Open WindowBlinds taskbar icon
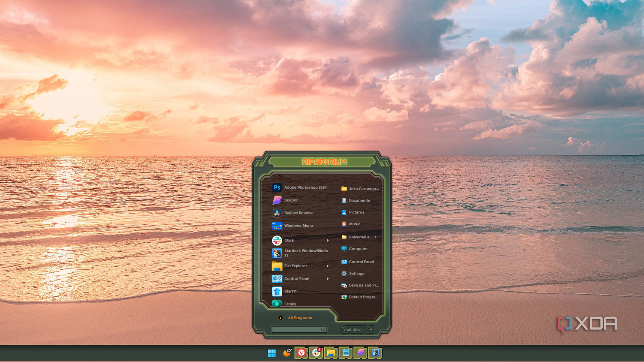Screen dimensions: 644x362 pyautogui.click(x=375, y=353)
